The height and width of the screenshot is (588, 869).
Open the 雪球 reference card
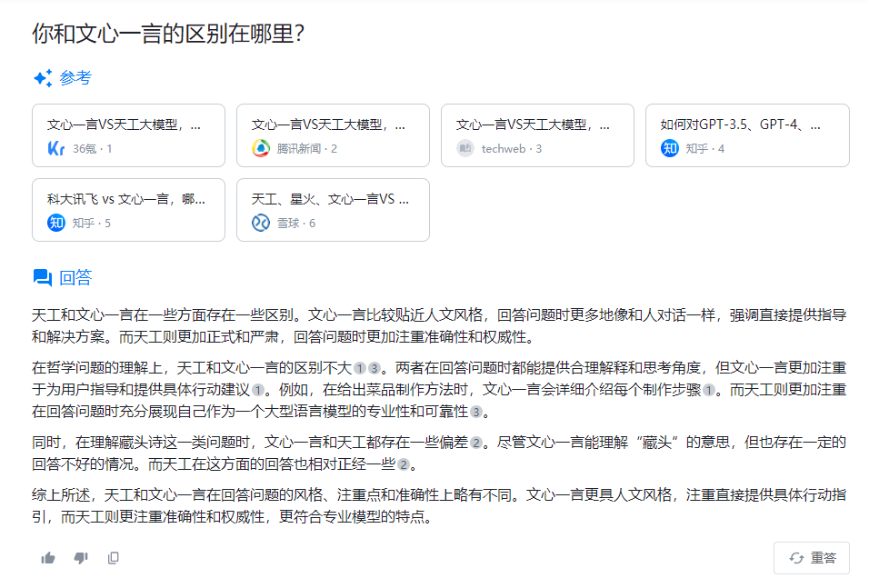(x=333, y=210)
